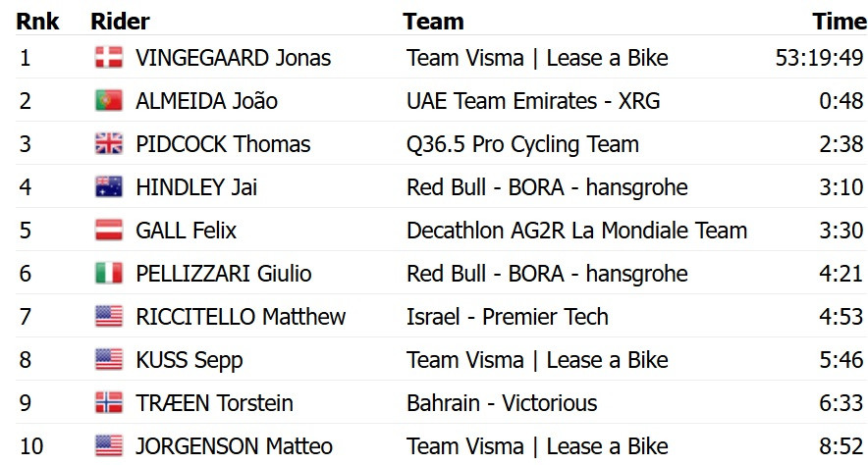
Task: Click the Italian flag beside Pellizzari
Action: tap(108, 274)
